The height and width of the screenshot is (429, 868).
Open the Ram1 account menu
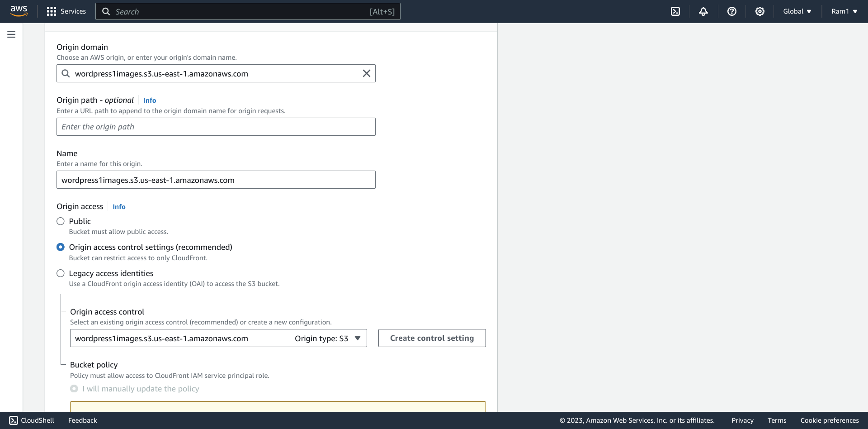pyautogui.click(x=844, y=11)
